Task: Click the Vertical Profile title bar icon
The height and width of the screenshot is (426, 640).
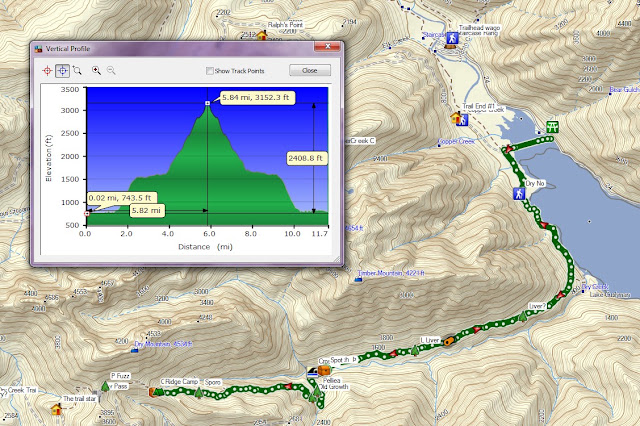Action: tap(39, 49)
